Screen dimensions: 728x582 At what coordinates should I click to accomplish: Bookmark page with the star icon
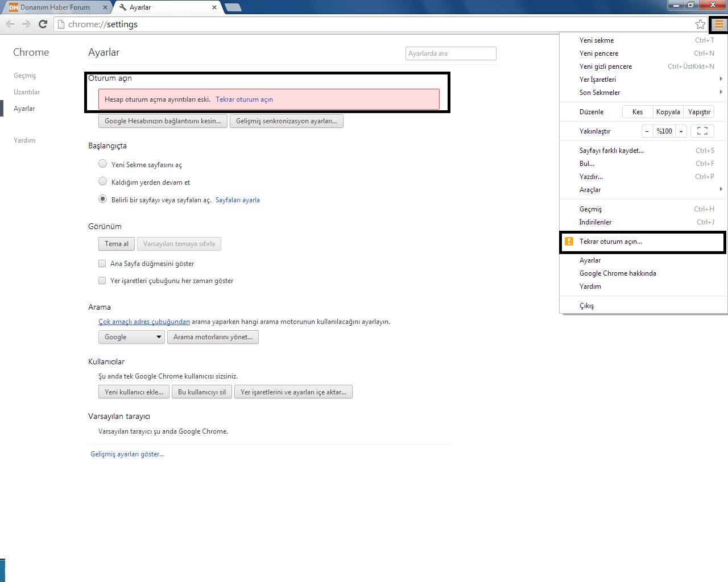[x=700, y=24]
